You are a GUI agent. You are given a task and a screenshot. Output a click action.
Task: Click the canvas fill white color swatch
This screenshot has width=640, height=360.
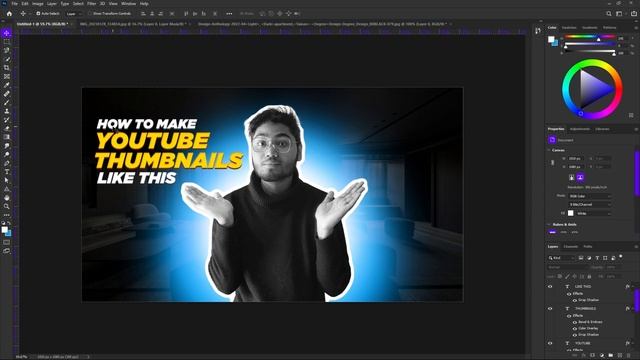click(571, 213)
